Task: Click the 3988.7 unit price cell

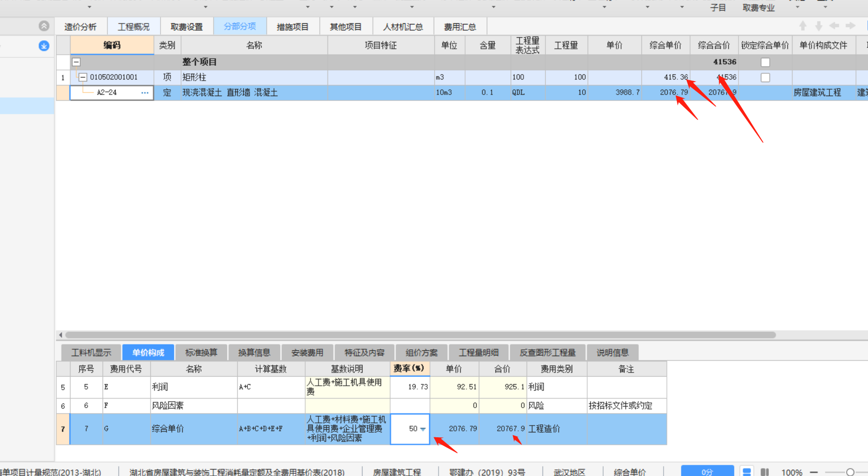Action: (x=614, y=92)
